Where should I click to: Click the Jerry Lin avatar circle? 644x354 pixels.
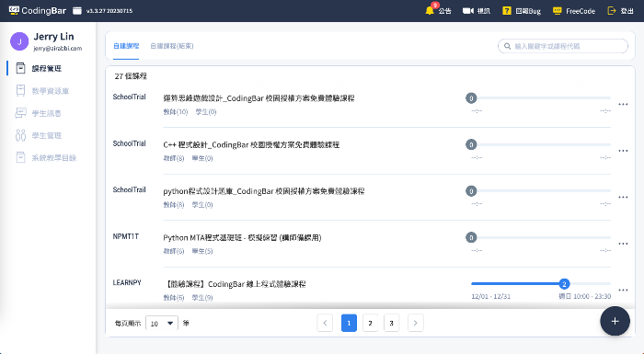pos(19,41)
